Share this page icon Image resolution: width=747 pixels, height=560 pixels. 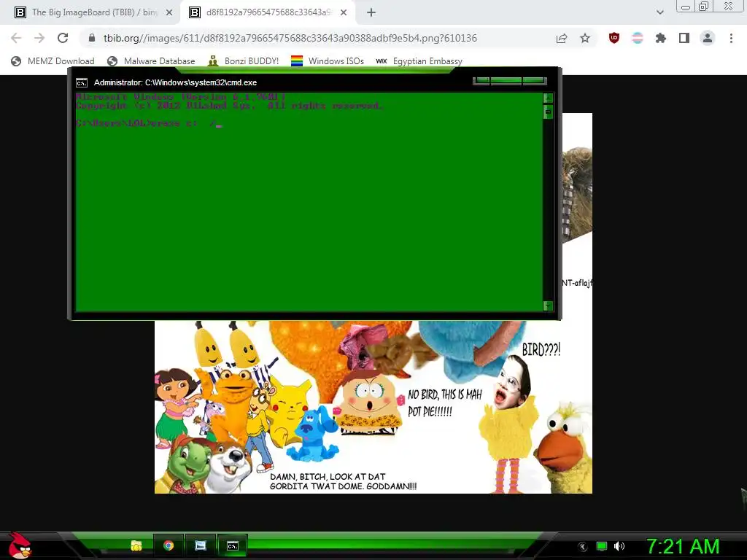tap(562, 39)
